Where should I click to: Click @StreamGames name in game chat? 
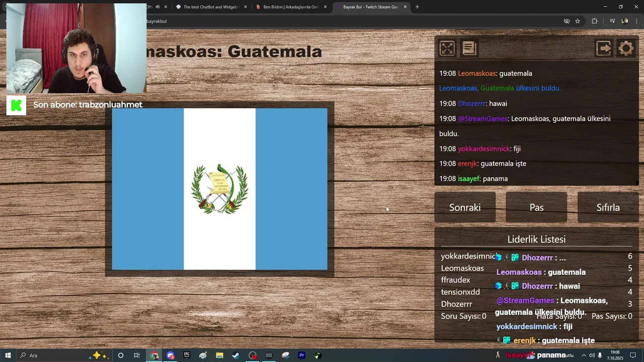(483, 119)
